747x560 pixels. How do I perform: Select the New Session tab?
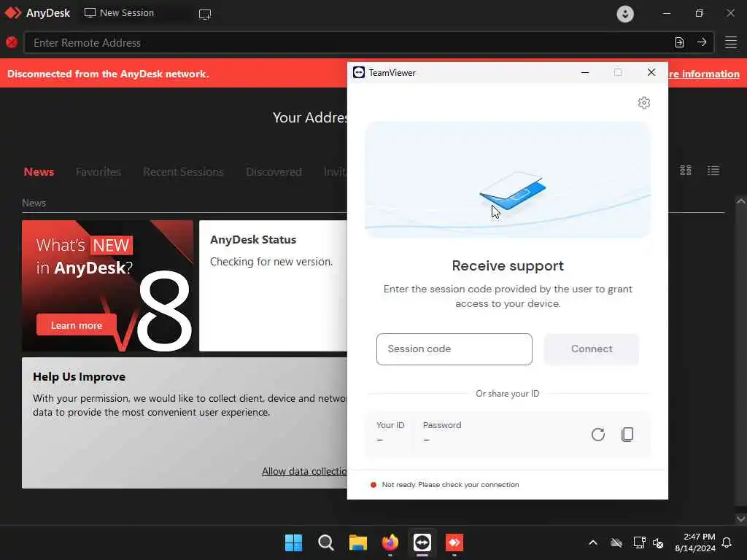(119, 13)
